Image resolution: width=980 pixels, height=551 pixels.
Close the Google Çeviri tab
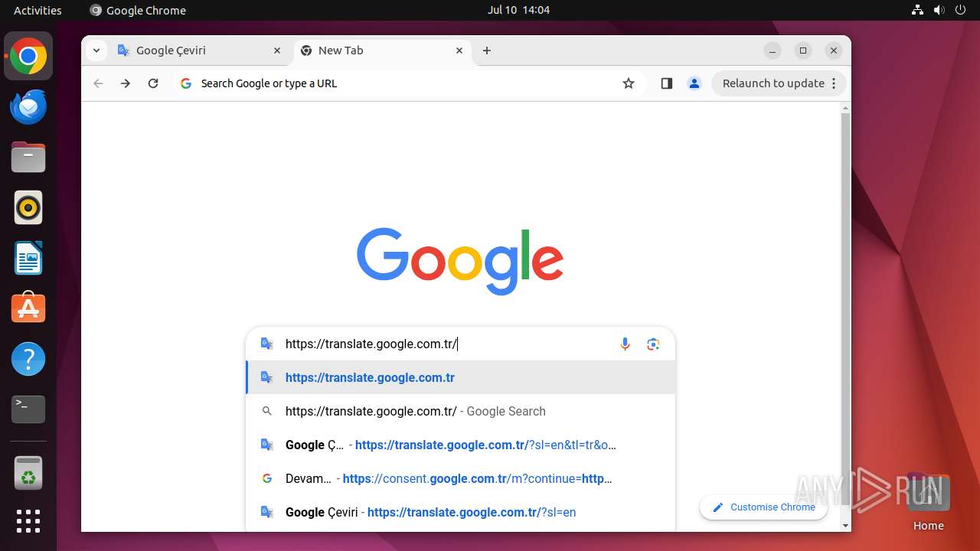pos(277,51)
